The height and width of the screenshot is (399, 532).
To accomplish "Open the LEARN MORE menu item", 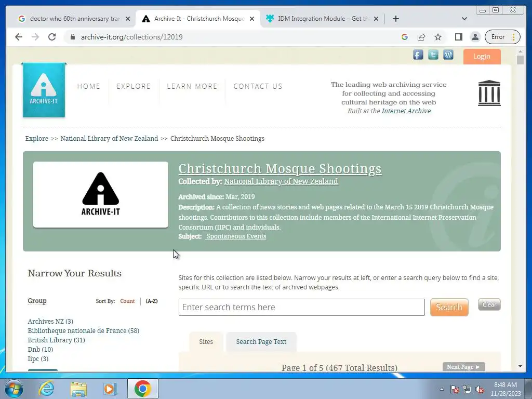I will coord(192,87).
